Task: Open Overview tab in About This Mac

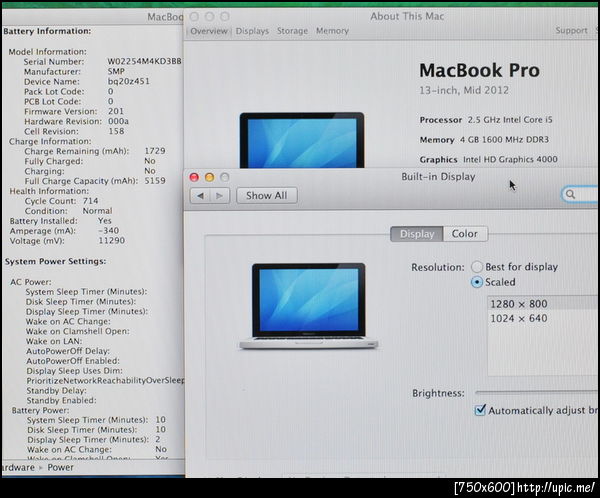Action: 209,31
